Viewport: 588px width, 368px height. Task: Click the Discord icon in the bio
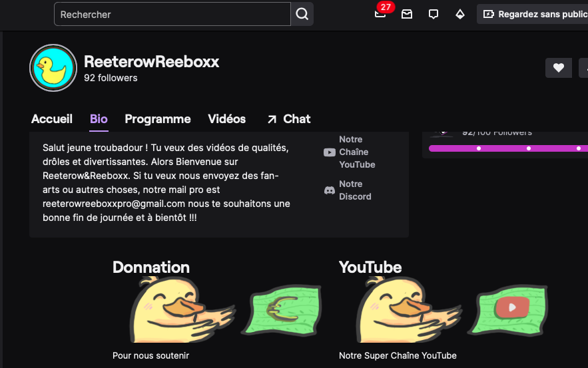point(329,190)
